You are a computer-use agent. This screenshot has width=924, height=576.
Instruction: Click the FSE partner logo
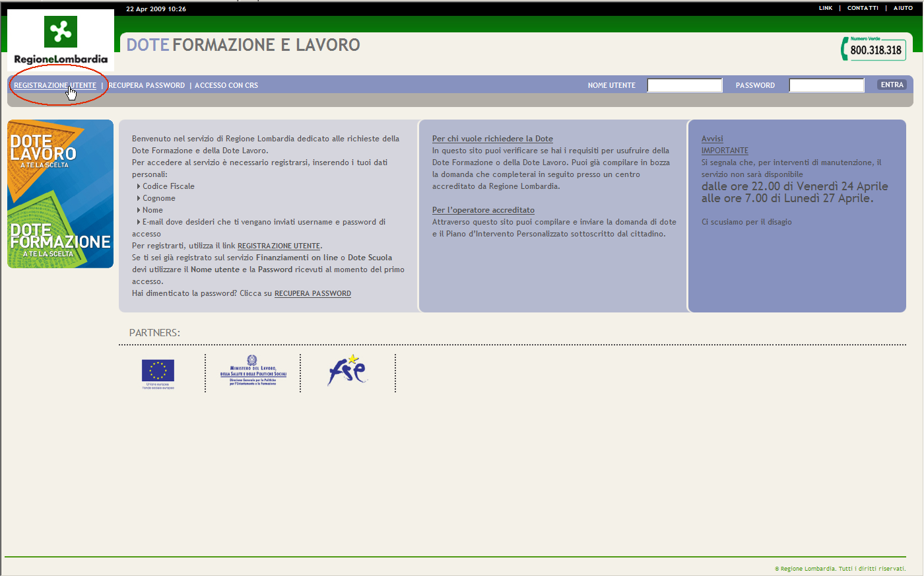(347, 371)
